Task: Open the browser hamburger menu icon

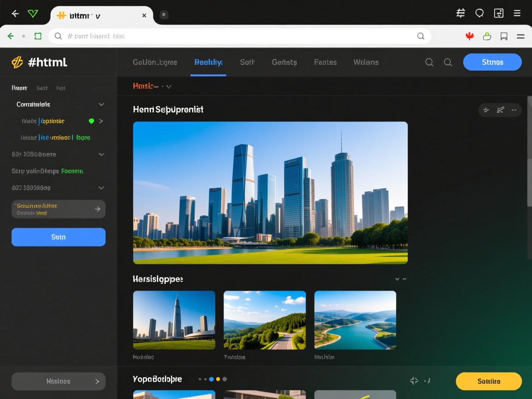Action: (520, 36)
